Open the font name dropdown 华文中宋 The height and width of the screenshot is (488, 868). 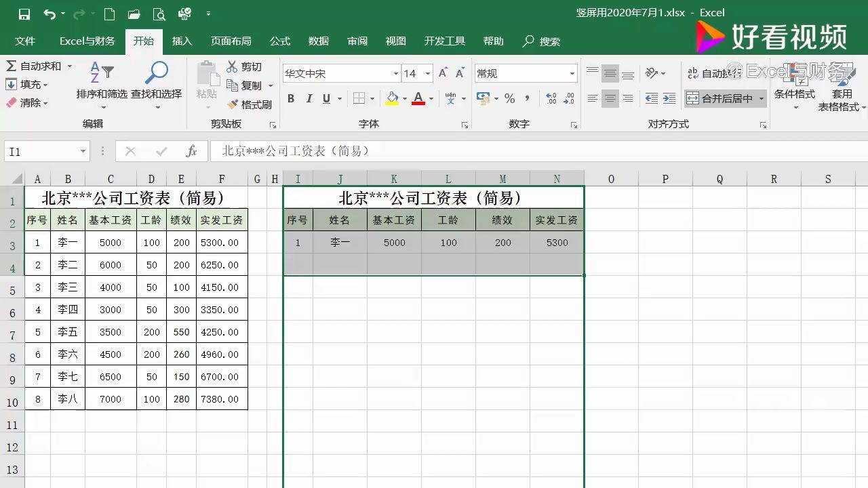396,73
